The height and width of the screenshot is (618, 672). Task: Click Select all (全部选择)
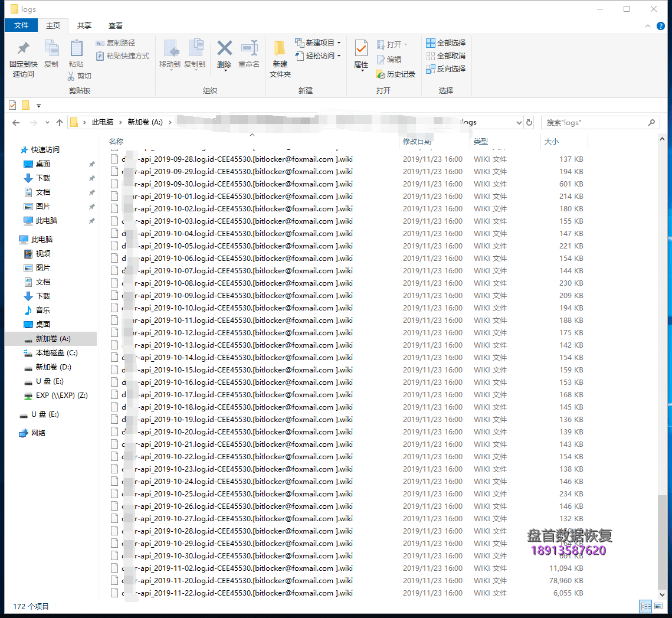445,43
